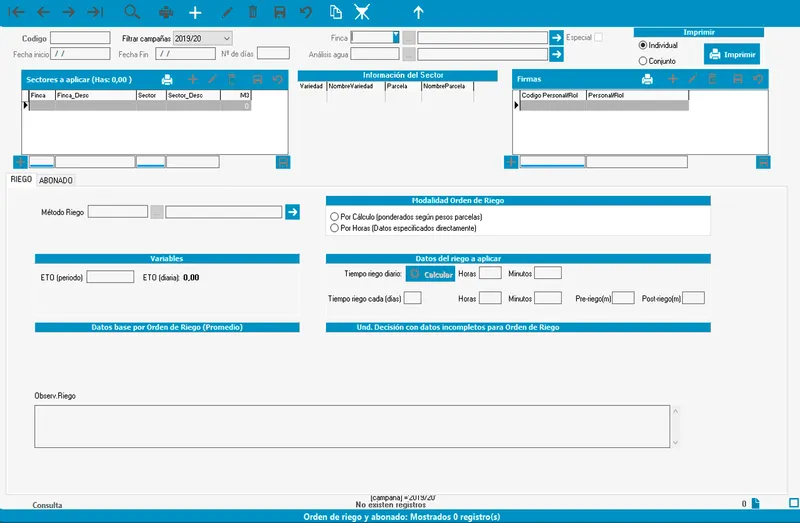Click the printer icon in Firmas panel
Image resolution: width=800 pixels, height=523 pixels.
point(647,79)
